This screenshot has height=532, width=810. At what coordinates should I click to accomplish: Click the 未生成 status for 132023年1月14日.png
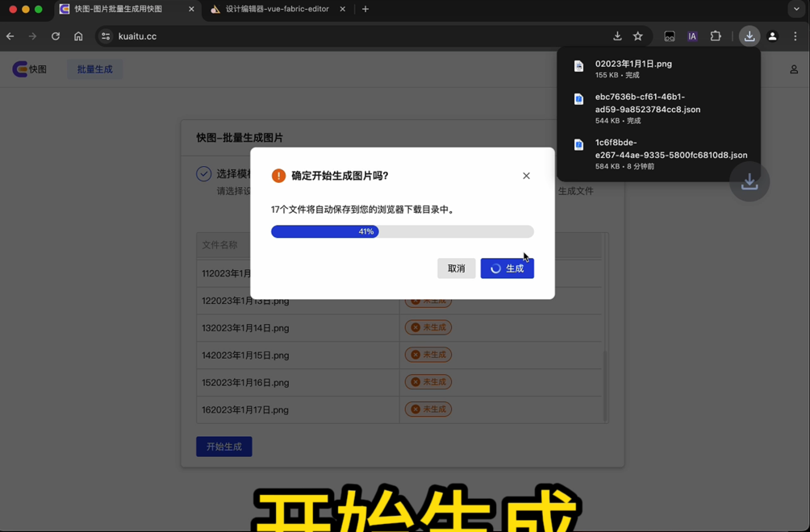pyautogui.click(x=428, y=327)
